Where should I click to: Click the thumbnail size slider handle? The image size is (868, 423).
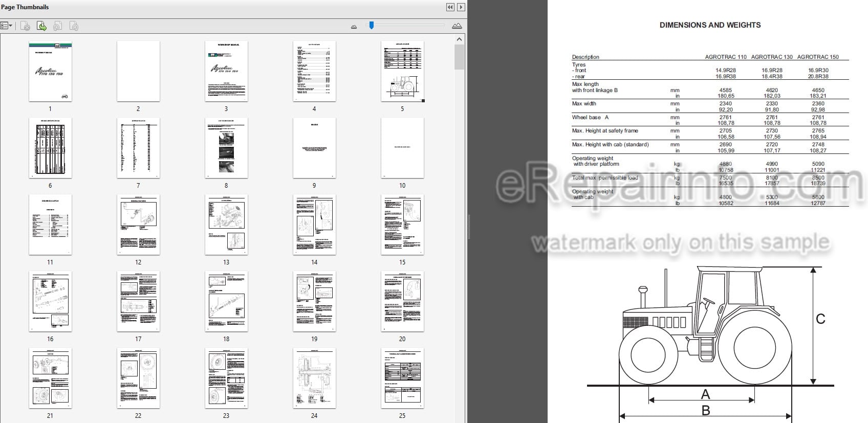(x=372, y=25)
